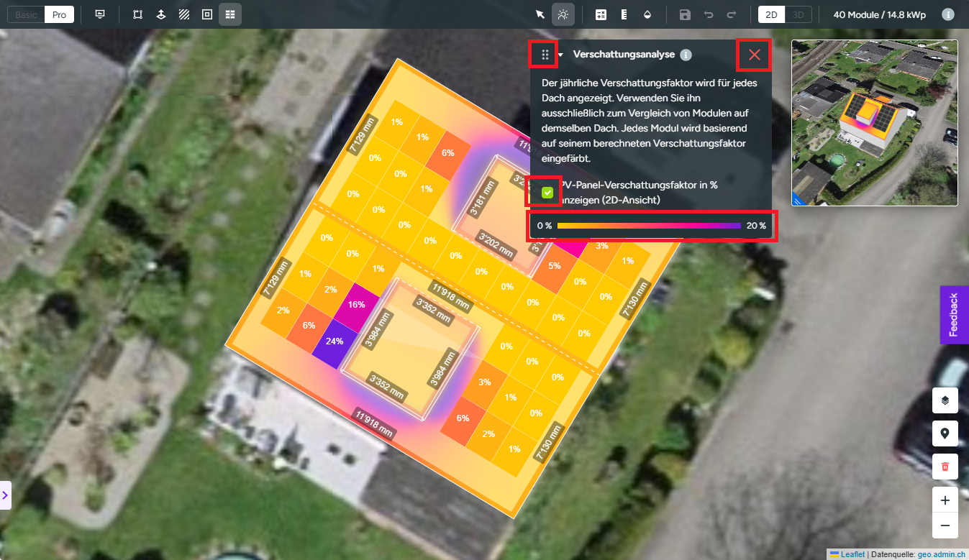
Task: Toggle the sun shading analysis tool
Action: click(563, 14)
